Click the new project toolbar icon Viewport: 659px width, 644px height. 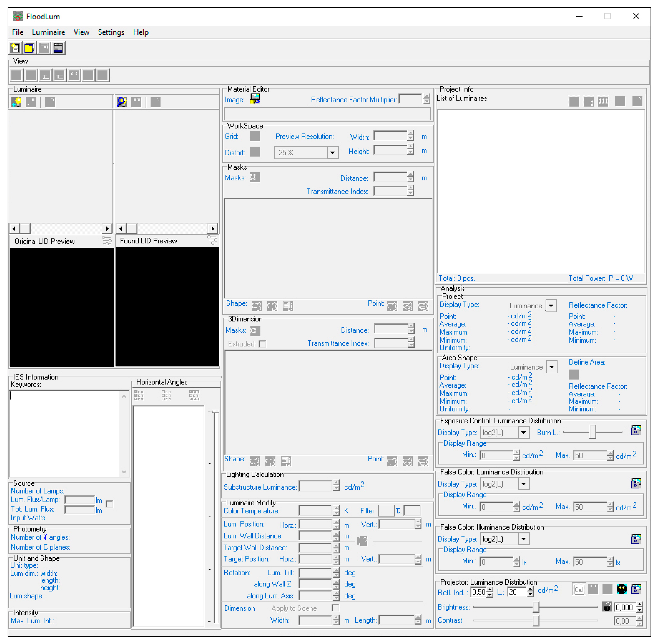point(15,48)
